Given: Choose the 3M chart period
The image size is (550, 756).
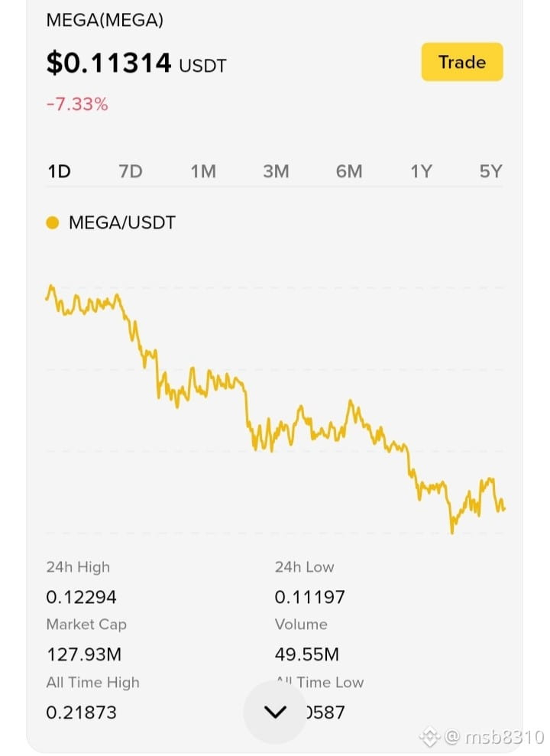Looking at the screenshot, I should (x=276, y=171).
